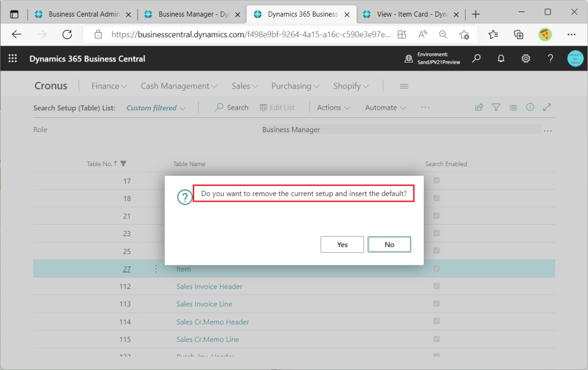Toggle Search Enabled for Sales Cr.Memo Line
Viewport: 588px width, 370px height.
[436, 339]
